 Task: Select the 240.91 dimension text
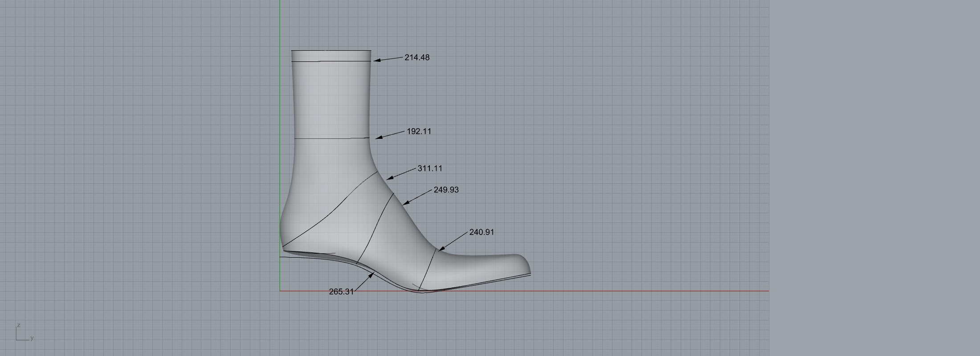tap(482, 232)
